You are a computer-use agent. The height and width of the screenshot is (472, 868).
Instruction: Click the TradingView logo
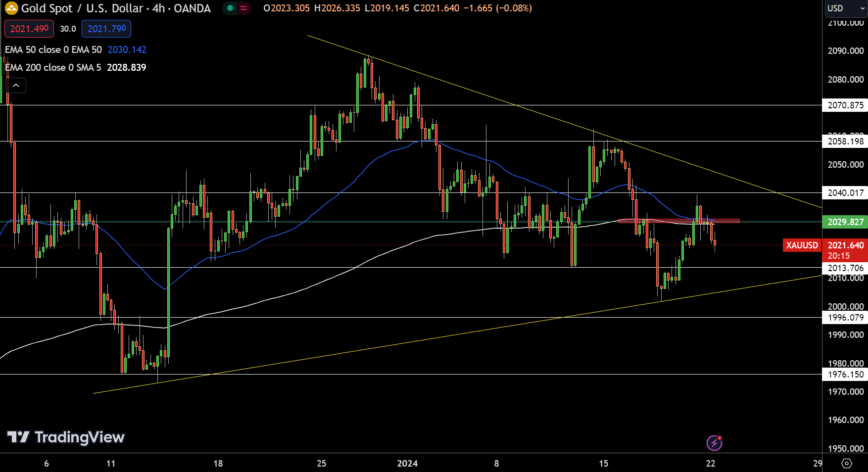(x=66, y=437)
